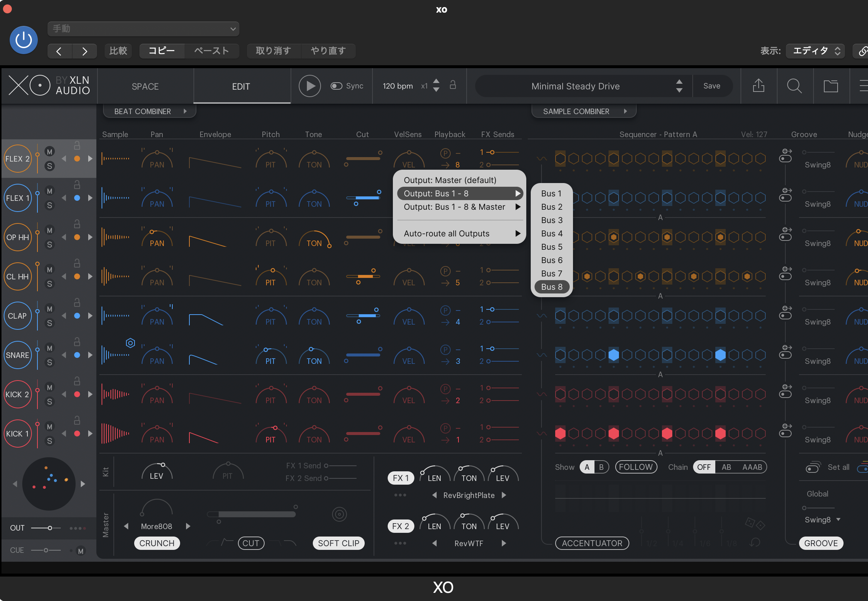The height and width of the screenshot is (601, 868).
Task: Click the CRUNCH button
Action: pyautogui.click(x=157, y=543)
